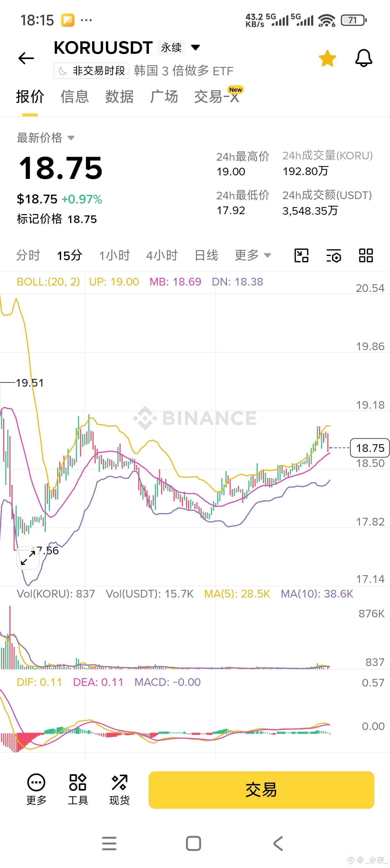Tap the battery indicator in status bar
The height and width of the screenshot is (868, 390).
click(354, 20)
